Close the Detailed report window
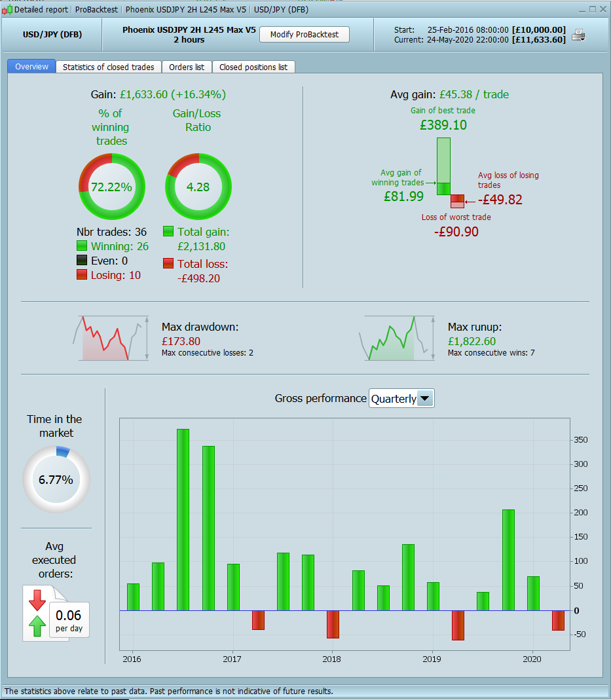 pos(603,9)
